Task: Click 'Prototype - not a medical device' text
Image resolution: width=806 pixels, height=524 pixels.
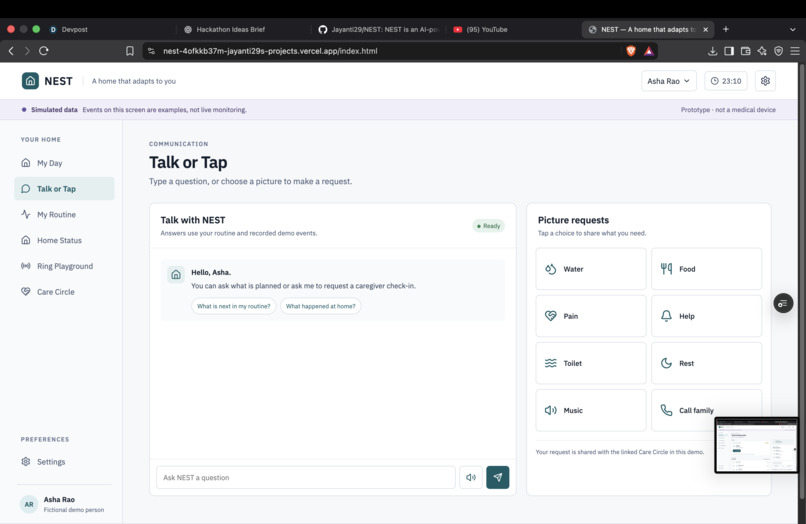Action: [728, 110]
